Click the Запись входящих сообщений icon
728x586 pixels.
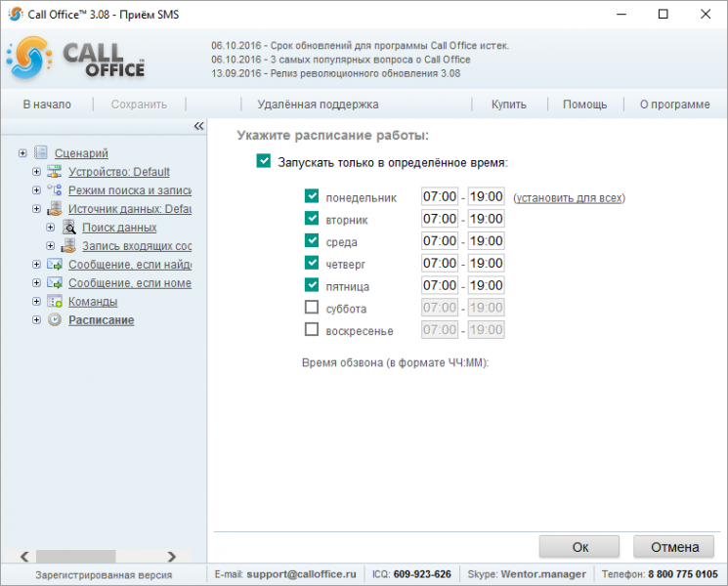tap(68, 246)
